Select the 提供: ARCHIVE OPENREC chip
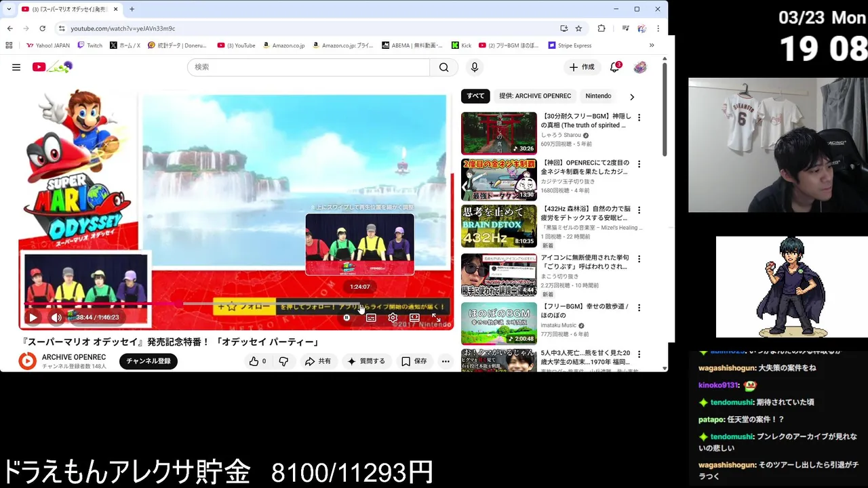The width and height of the screenshot is (868, 488). [535, 96]
